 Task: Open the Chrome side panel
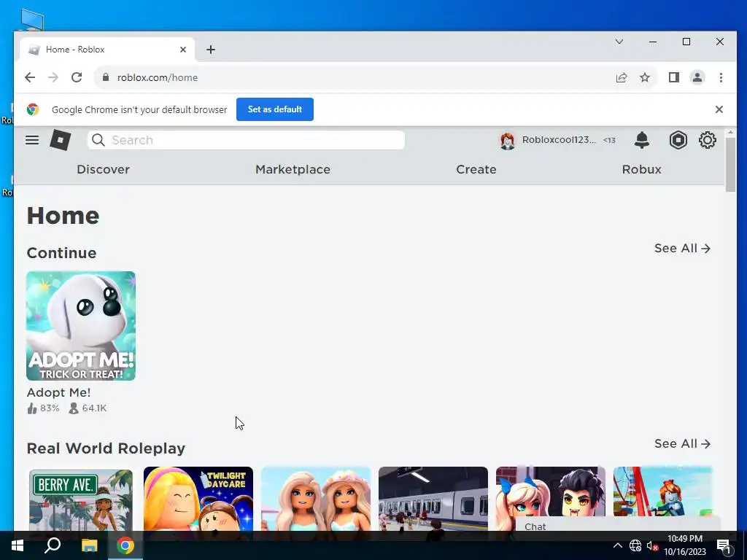tap(673, 77)
